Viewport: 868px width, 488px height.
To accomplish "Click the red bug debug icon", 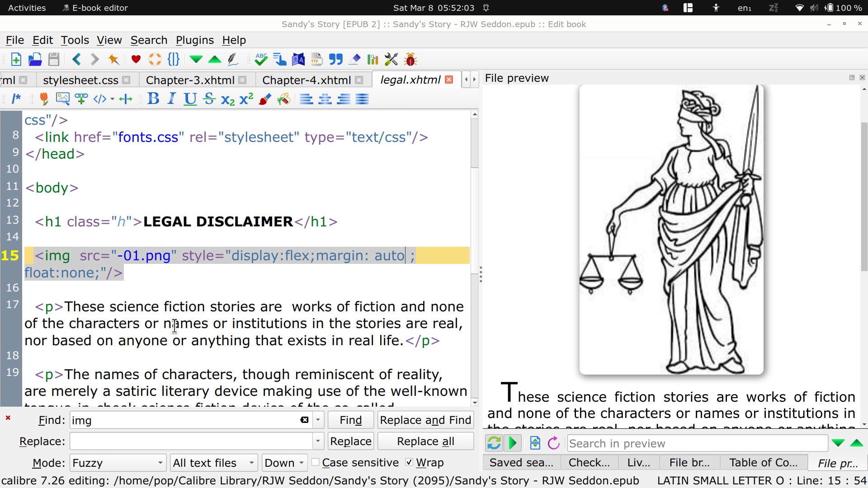I will click(410, 59).
